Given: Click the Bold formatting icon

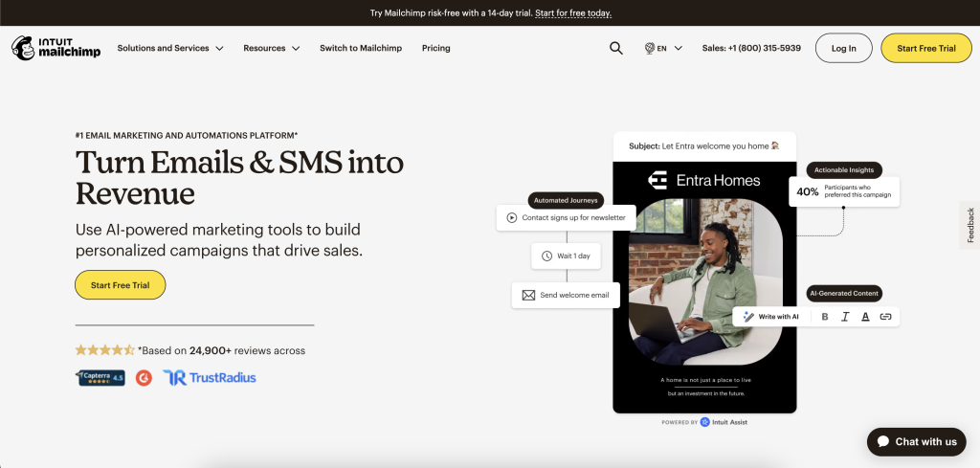Looking at the screenshot, I should [x=825, y=317].
